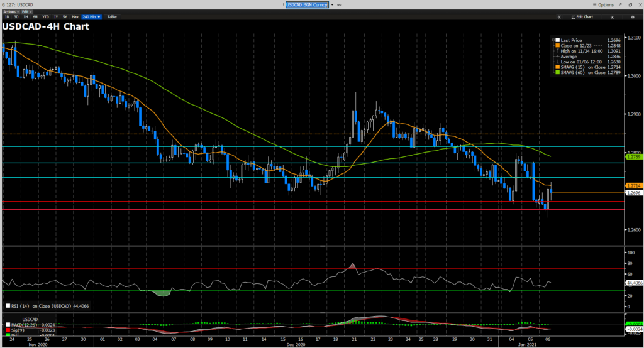Click the 'Dec 2020' date axis label
This screenshot has height=348, width=644.
pyautogui.click(x=296, y=345)
